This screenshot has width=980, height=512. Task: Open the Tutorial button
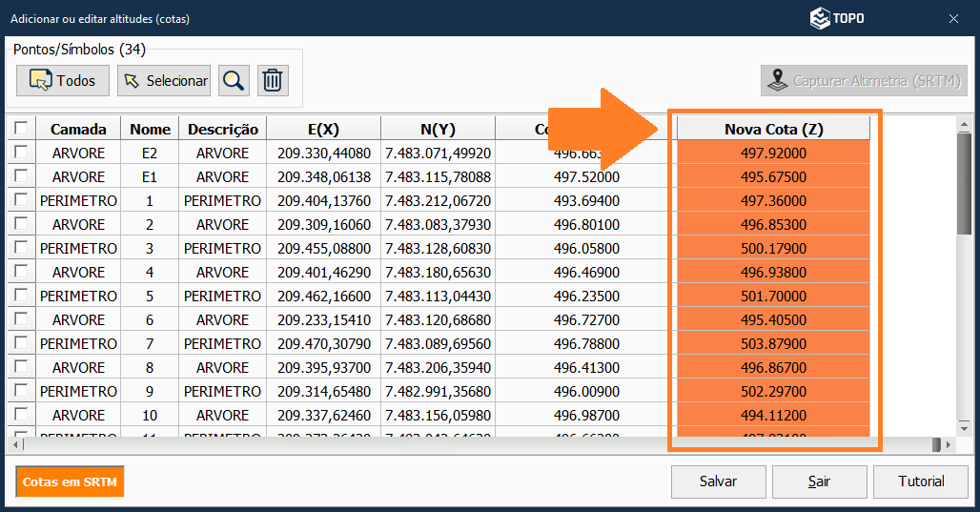[921, 481]
